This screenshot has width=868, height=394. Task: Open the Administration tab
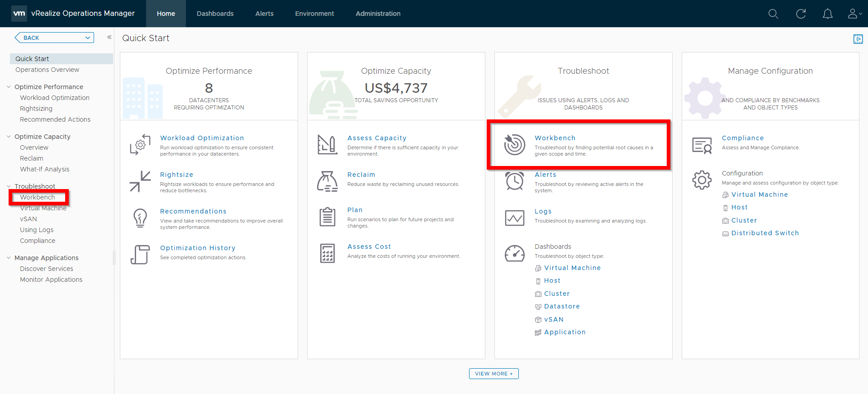coord(378,14)
